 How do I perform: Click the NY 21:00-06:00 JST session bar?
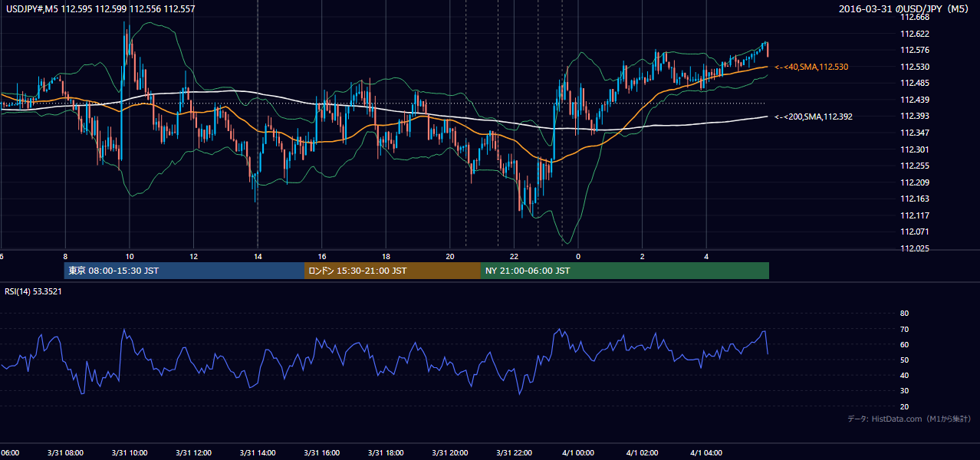[x=625, y=271]
